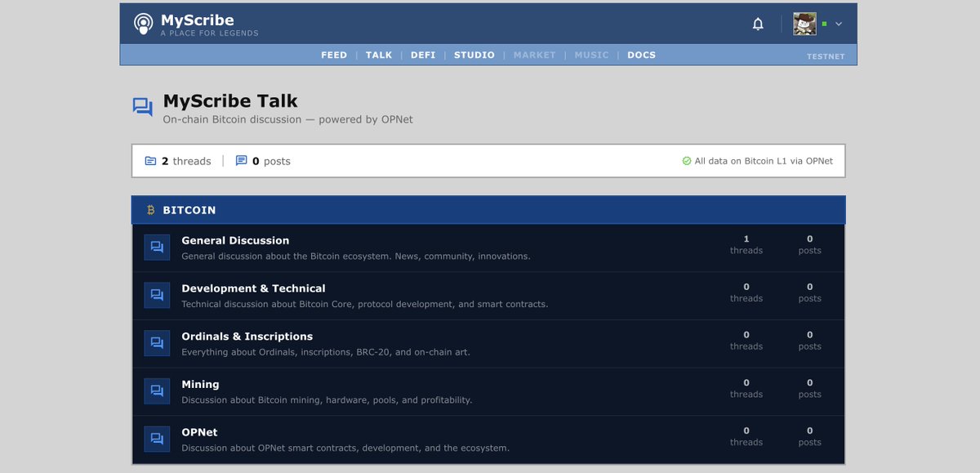Image resolution: width=980 pixels, height=473 pixels.
Task: Click the MyScribe Talk heading
Action: pyautogui.click(x=230, y=101)
